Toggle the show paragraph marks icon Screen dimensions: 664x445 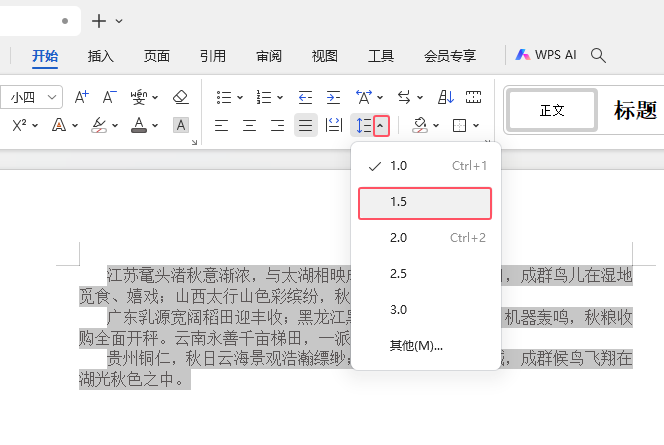473,97
